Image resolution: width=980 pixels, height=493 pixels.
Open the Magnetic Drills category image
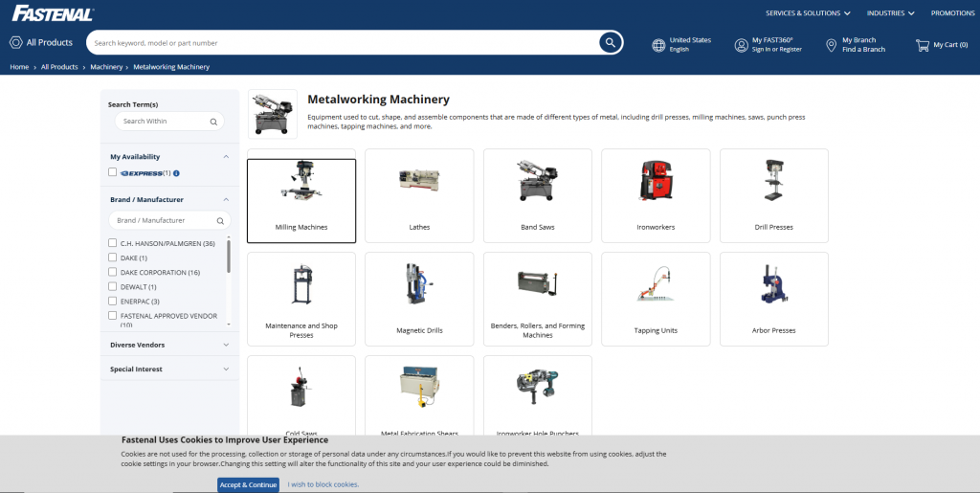tap(419, 283)
